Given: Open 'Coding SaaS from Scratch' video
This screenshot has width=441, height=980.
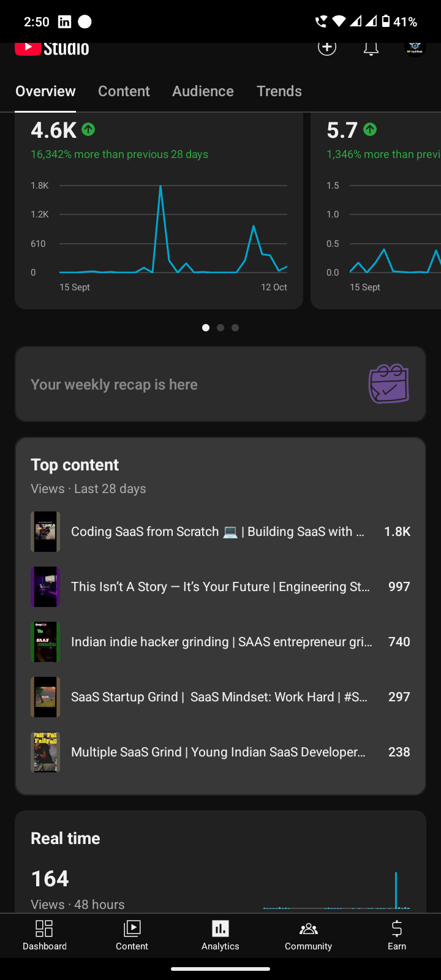Looking at the screenshot, I should pyautogui.click(x=217, y=532).
